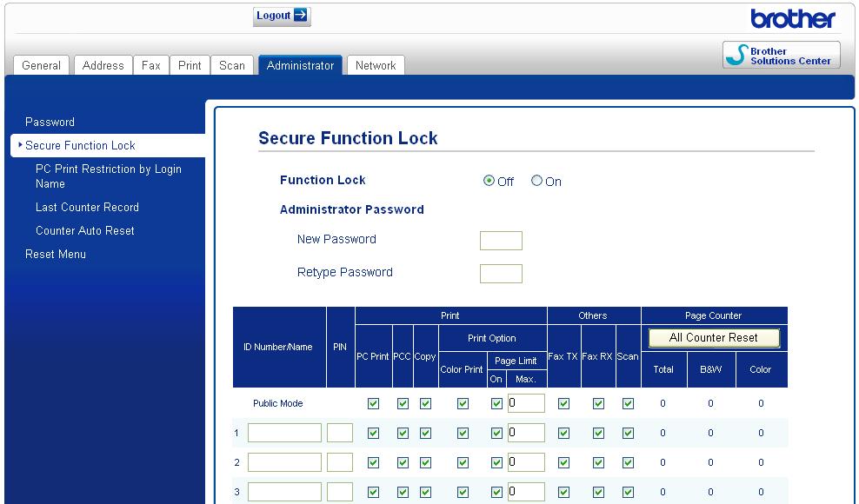859x504 pixels.
Task: Focus the Retype Password field
Action: (x=501, y=274)
